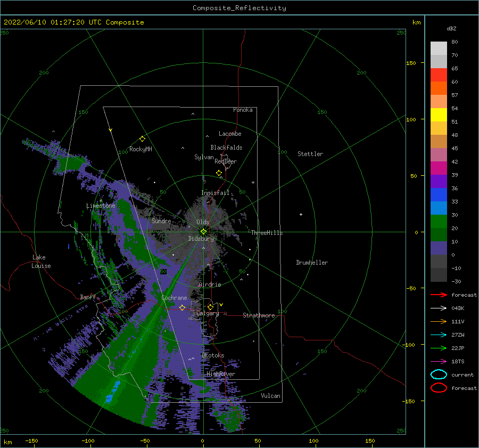Screen dimensions: 479x448
Task: Click the yellow diamond marker above Calgary
Action: tap(210, 307)
